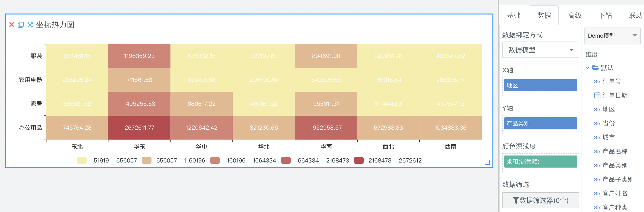The height and width of the screenshot is (212, 644).
Task: Click the 656057 – 1160196 legend color swatch
Action: (146, 160)
